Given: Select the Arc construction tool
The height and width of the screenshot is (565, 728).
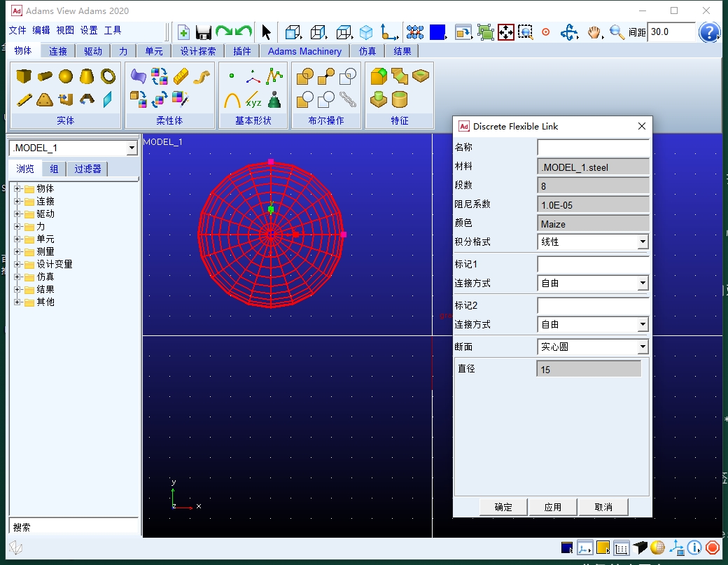Looking at the screenshot, I should tap(232, 99).
